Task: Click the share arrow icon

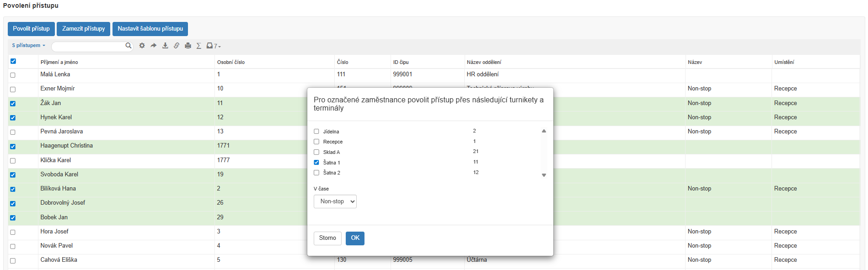Action: (x=154, y=46)
